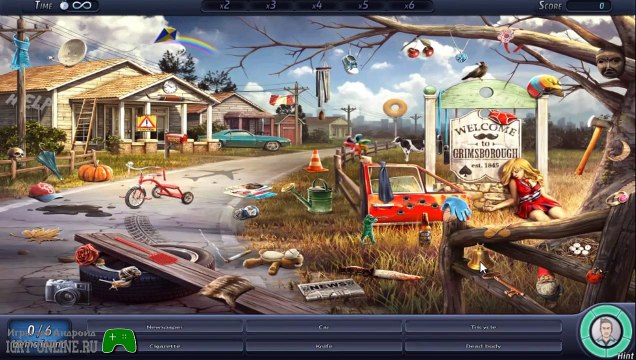Image resolution: width=636 pixels, height=360 pixels.
Task: Find the NEWS newspaper on the ground
Action: click(331, 289)
